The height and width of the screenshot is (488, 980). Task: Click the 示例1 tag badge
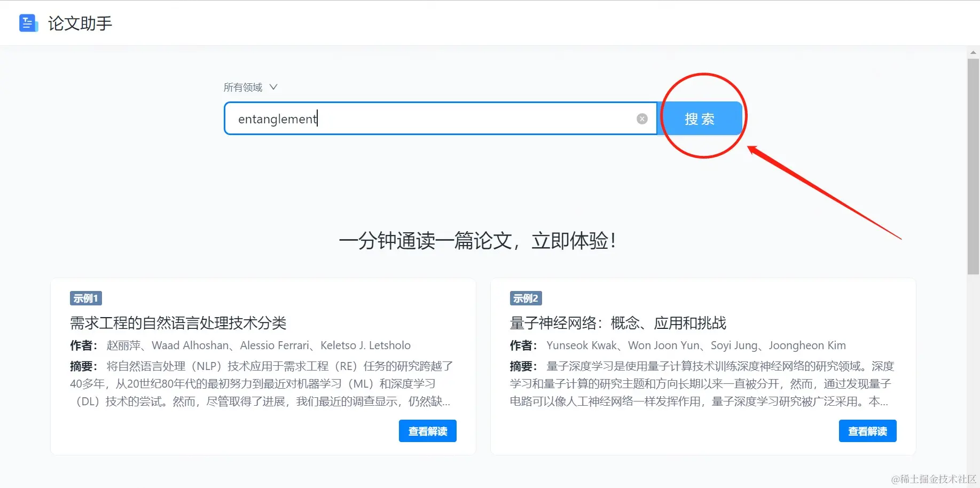click(x=86, y=298)
